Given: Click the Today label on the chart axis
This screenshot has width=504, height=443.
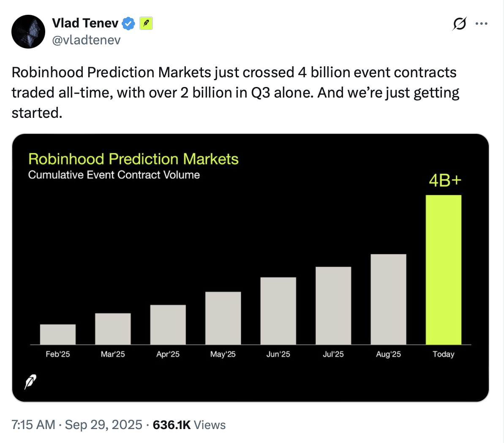Looking at the screenshot, I should [443, 354].
